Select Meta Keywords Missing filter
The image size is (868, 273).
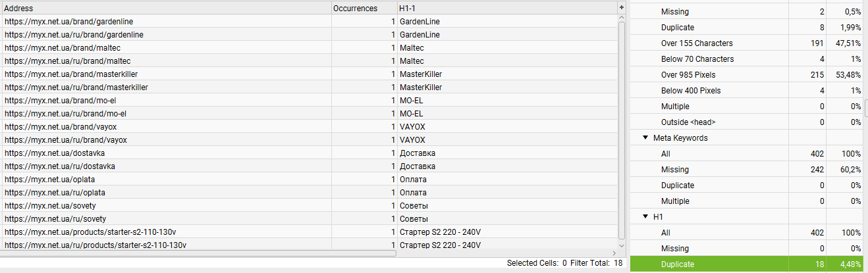(749, 170)
